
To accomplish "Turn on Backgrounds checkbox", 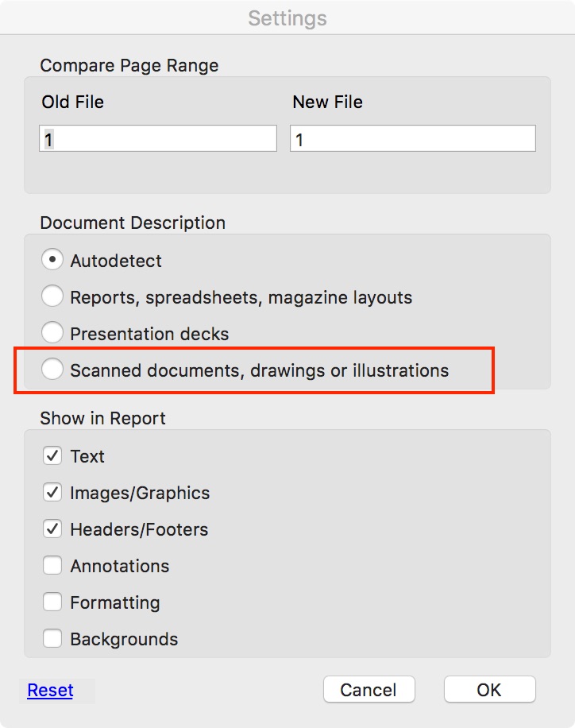I will (x=52, y=639).
